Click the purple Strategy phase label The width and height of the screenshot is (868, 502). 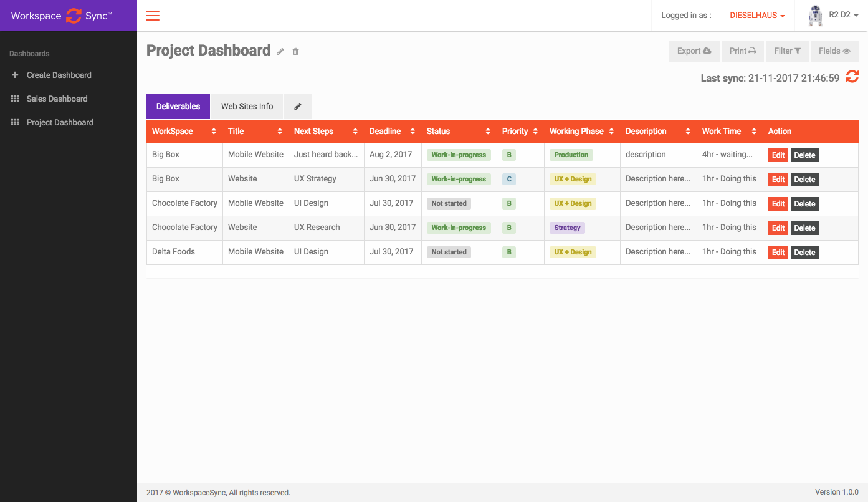coord(567,228)
